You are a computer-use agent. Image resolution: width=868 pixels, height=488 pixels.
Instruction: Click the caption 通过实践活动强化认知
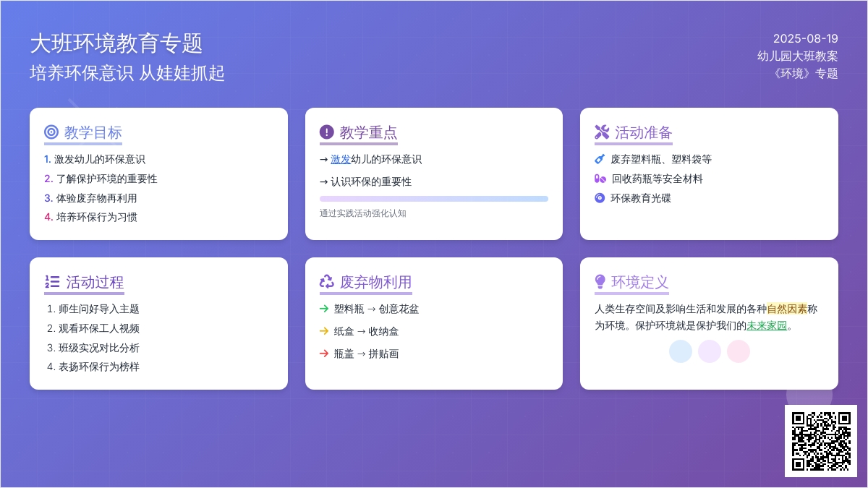tap(363, 213)
